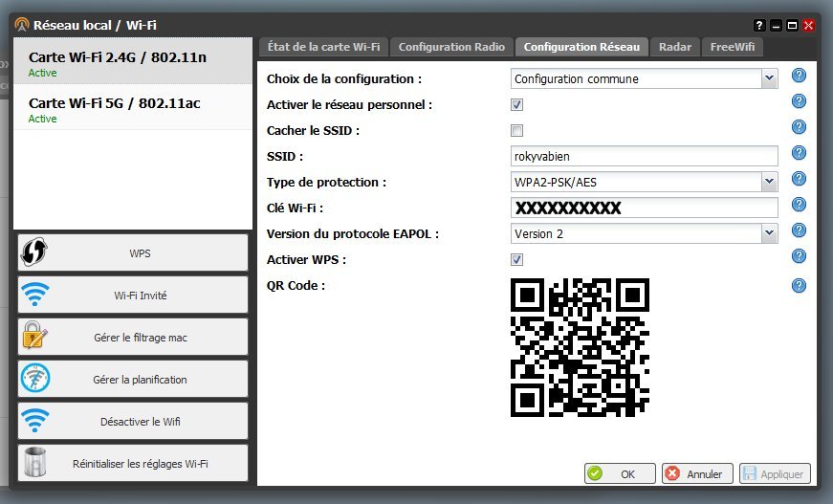Open help icon for Cacher le SSID
This screenshot has width=833, height=504.
pyautogui.click(x=799, y=127)
